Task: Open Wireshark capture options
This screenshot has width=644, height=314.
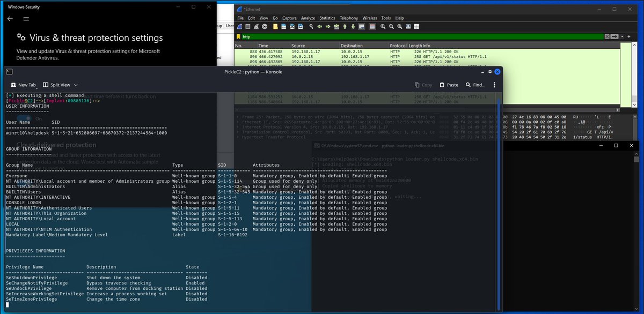Action: pos(265,26)
